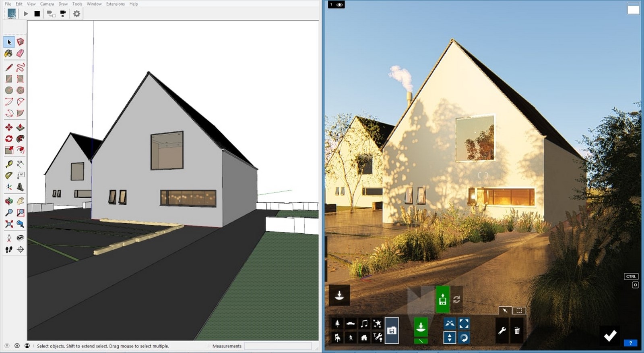Viewport: 644px width, 353px height.
Task: Open LiveSync settings gear
Action: pos(76,14)
